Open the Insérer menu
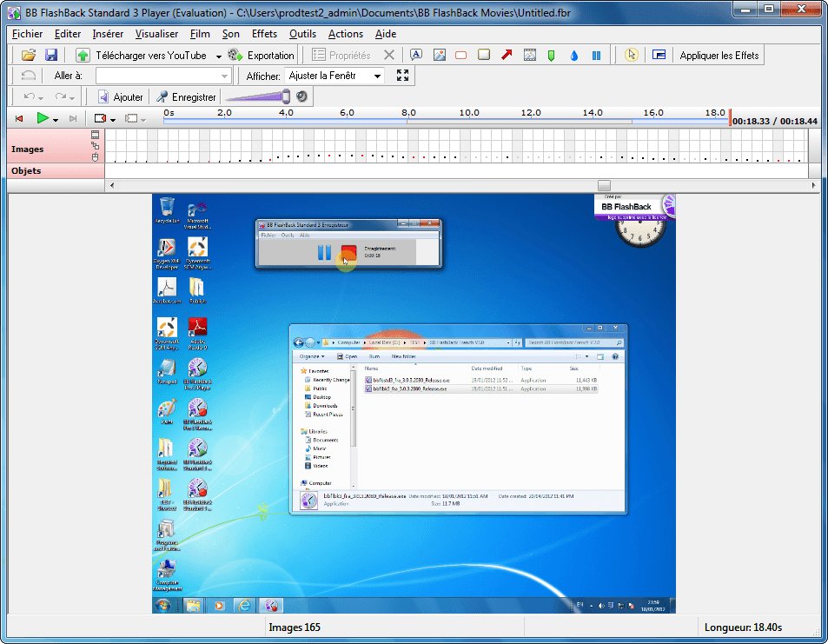Viewport: 828px width, 644px height. pos(108,34)
